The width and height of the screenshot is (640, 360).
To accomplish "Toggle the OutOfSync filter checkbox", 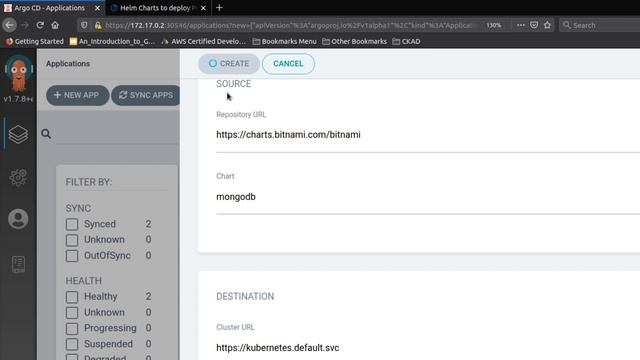I will coord(72,256).
